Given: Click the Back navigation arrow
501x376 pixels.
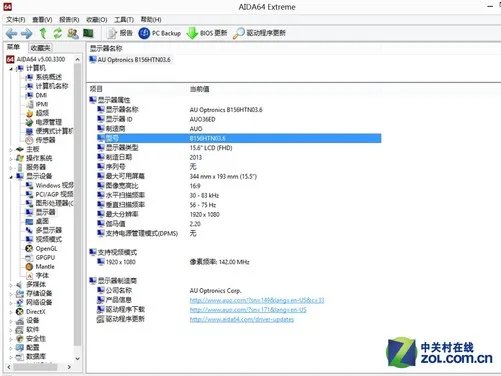Looking at the screenshot, I should 11,33.
